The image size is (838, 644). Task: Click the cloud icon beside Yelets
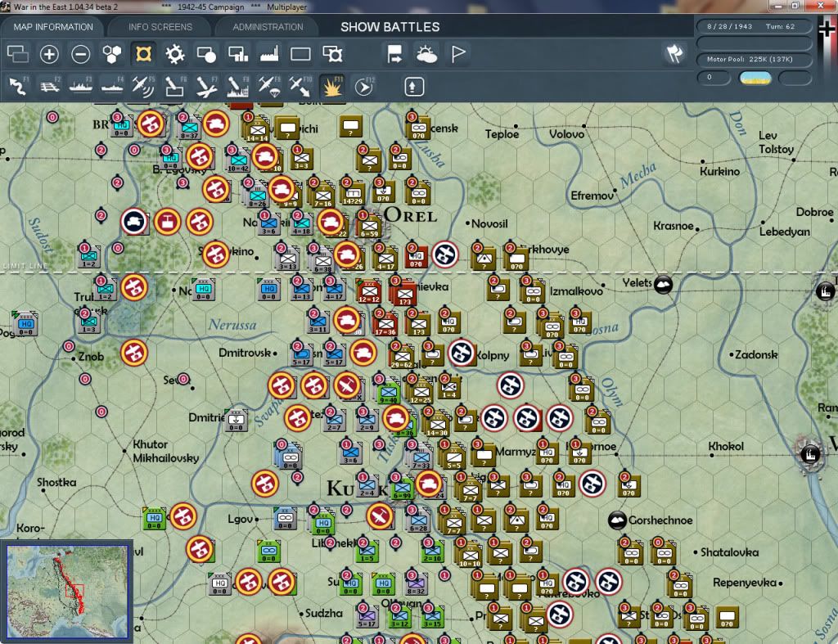(x=663, y=284)
